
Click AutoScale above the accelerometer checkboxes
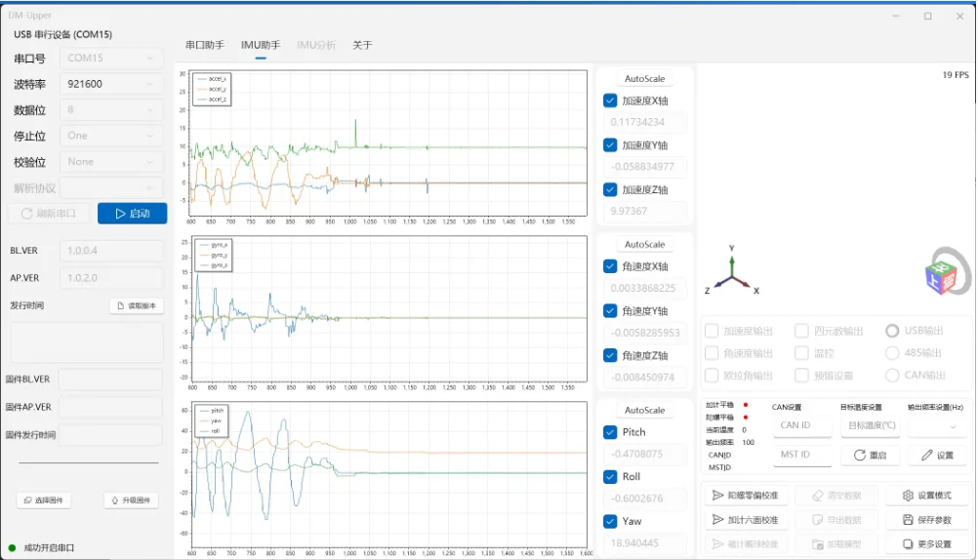point(644,79)
